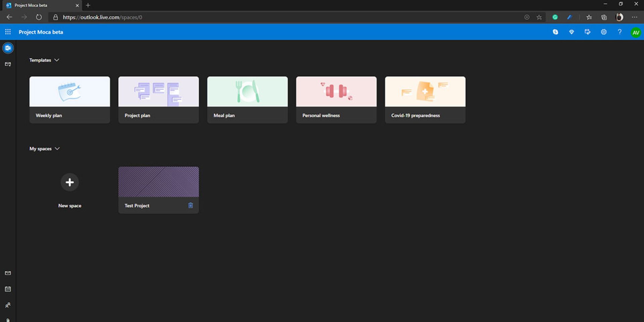The image size is (644, 322).
Task: Open the Test Project thumbnail
Action: 158,181
